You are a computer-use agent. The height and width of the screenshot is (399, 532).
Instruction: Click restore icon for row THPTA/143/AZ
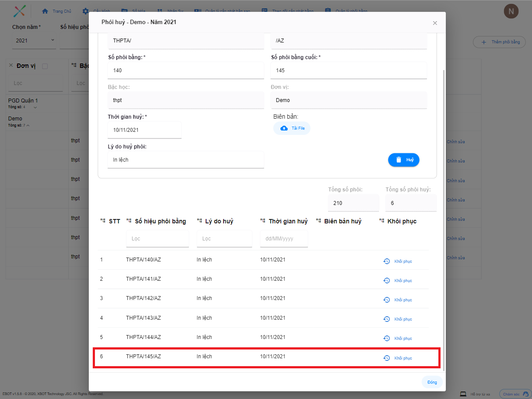(386, 319)
